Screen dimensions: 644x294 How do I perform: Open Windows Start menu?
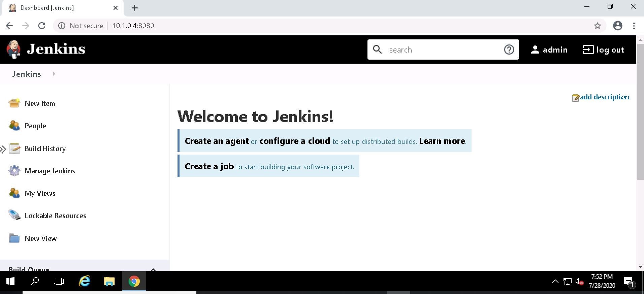pyautogui.click(x=10, y=281)
